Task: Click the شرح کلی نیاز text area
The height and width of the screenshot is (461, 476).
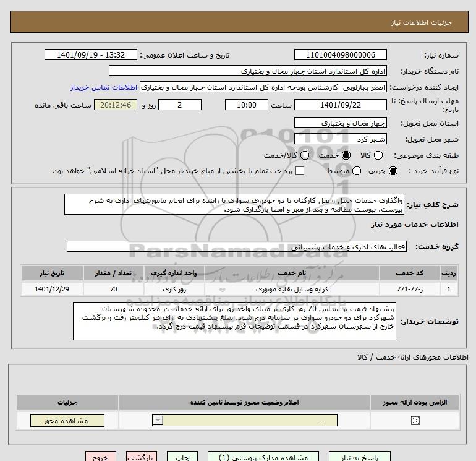Action: [x=234, y=204]
